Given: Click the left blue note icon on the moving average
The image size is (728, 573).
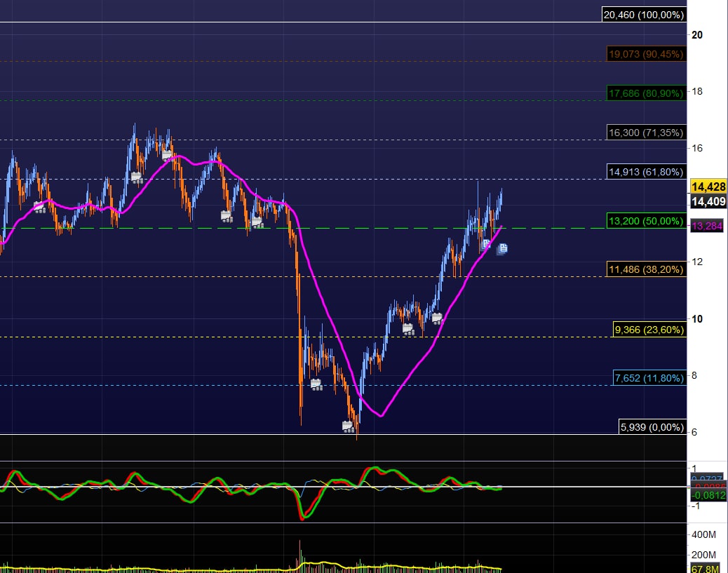Looking at the screenshot, I should (485, 244).
